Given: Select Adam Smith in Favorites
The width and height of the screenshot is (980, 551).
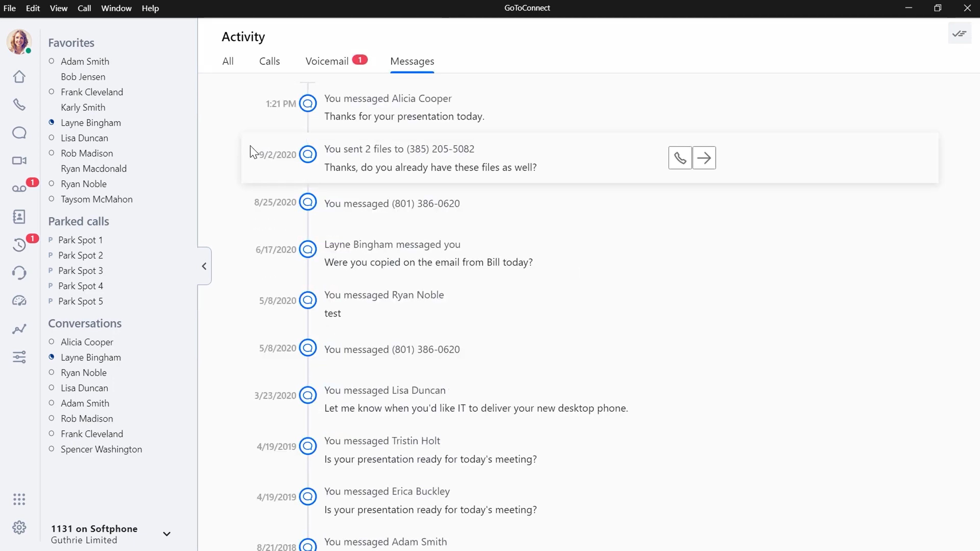Looking at the screenshot, I should click(85, 61).
